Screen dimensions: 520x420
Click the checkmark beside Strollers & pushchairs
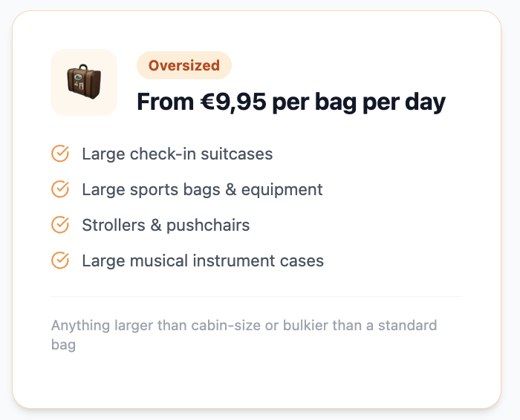60,225
